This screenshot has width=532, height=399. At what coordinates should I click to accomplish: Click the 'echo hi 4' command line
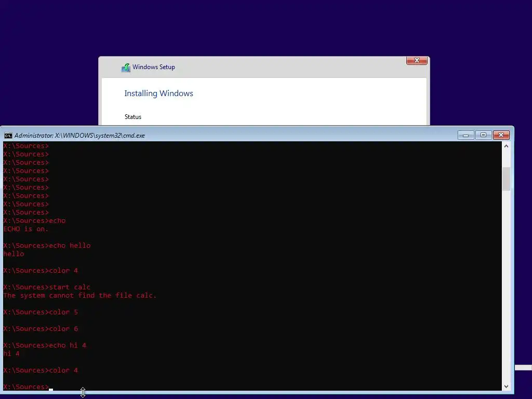click(x=45, y=345)
